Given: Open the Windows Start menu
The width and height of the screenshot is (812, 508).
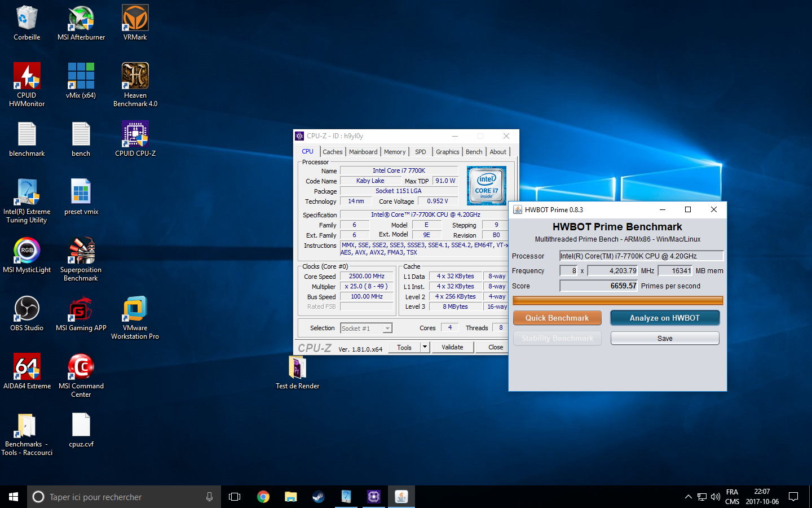Looking at the screenshot, I should point(14,497).
